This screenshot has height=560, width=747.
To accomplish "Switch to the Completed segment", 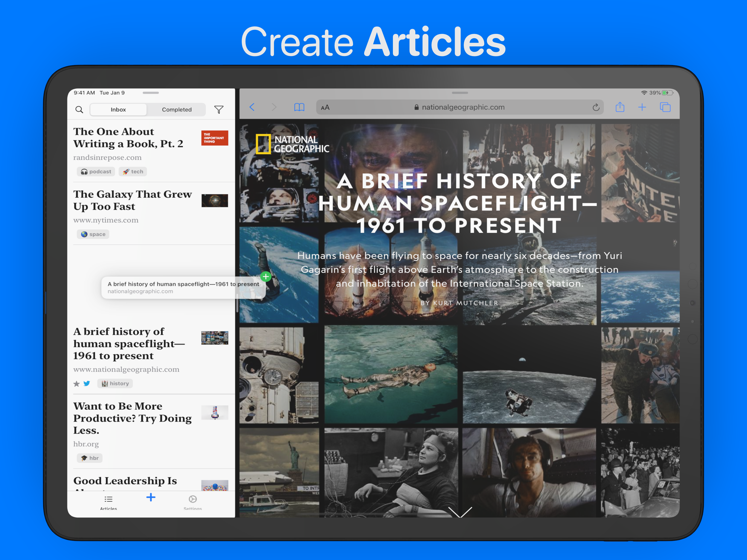I will (177, 109).
